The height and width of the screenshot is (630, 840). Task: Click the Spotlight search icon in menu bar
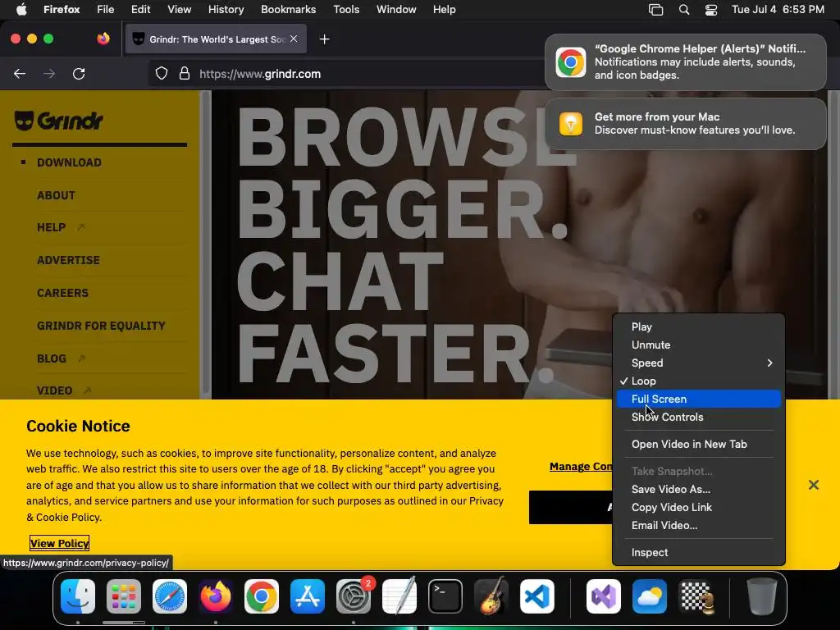684,10
